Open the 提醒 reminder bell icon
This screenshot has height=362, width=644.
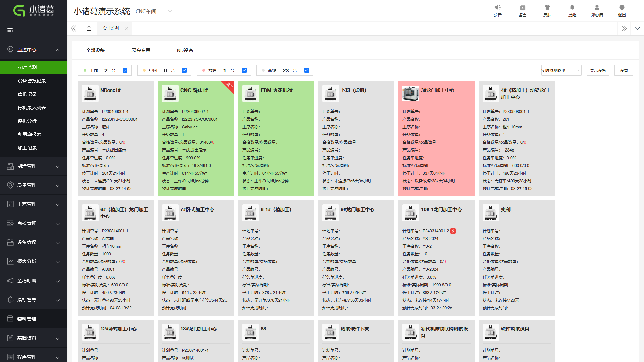572,7
